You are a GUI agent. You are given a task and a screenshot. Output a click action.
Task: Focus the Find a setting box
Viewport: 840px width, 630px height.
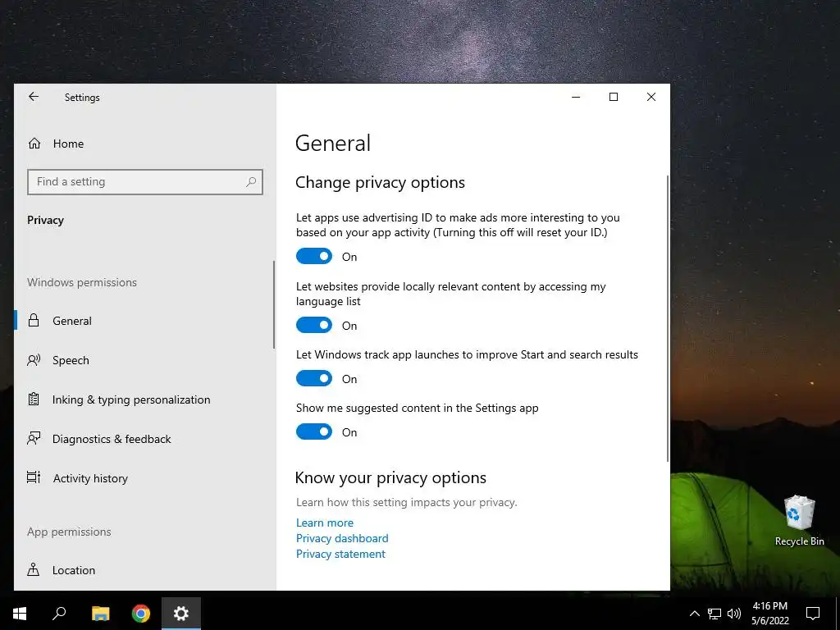tap(145, 181)
